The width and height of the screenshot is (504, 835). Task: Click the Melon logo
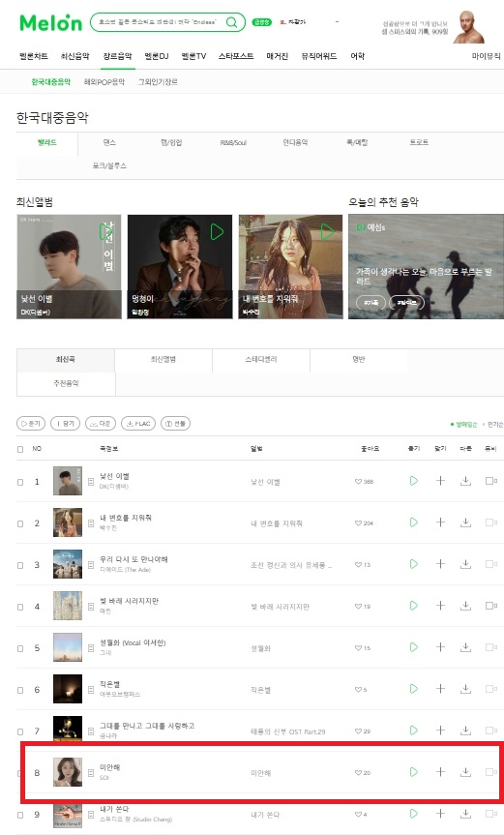[x=50, y=22]
